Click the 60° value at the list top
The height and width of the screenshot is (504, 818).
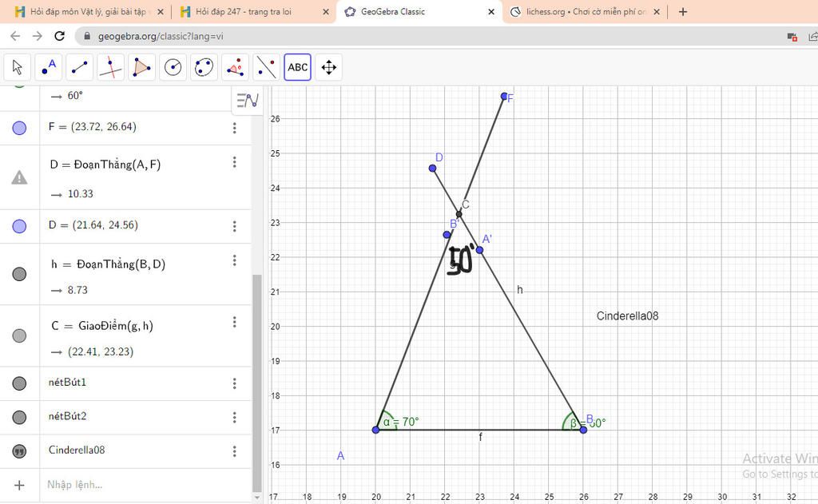point(75,96)
